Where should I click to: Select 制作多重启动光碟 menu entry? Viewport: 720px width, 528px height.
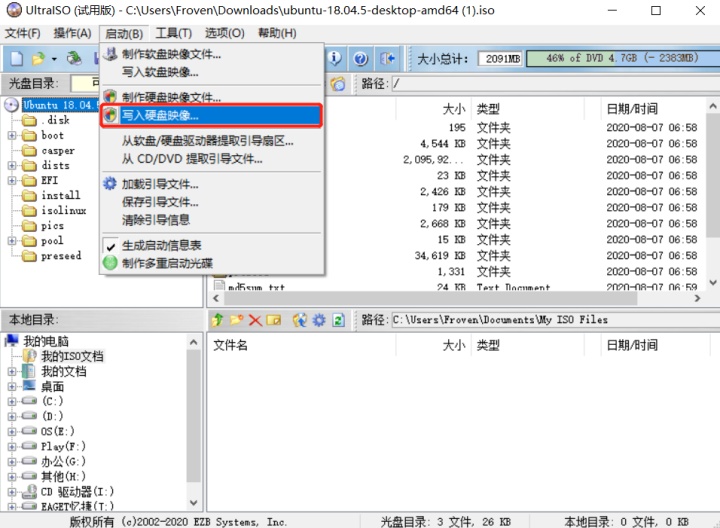(211, 263)
